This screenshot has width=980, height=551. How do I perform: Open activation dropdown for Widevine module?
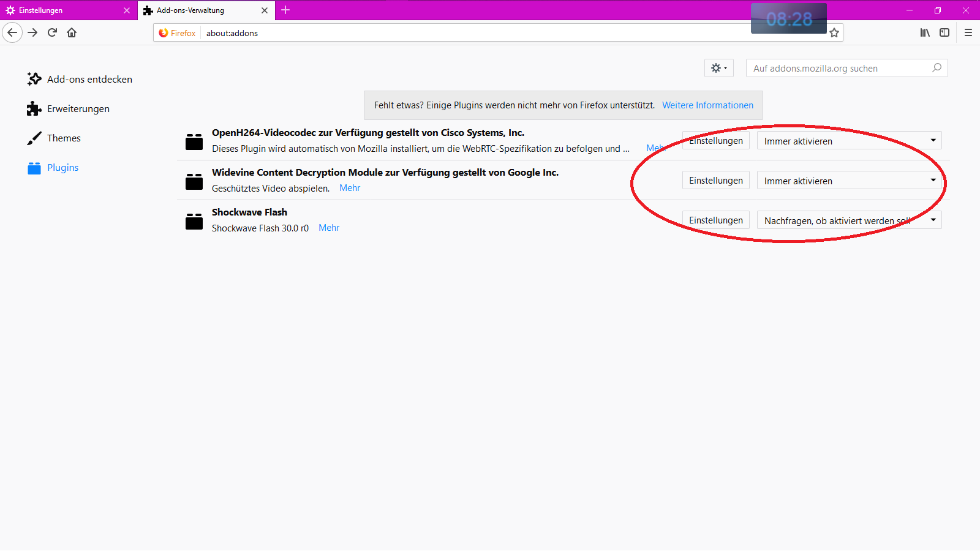850,181
